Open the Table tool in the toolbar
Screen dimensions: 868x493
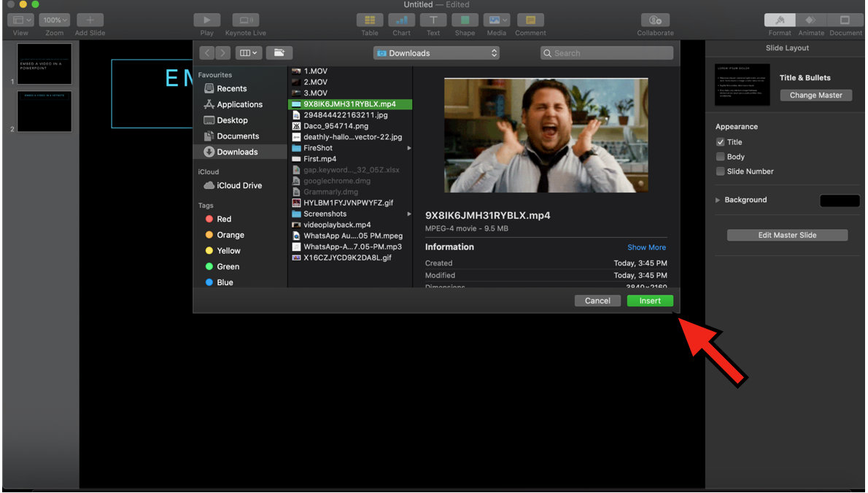point(370,20)
